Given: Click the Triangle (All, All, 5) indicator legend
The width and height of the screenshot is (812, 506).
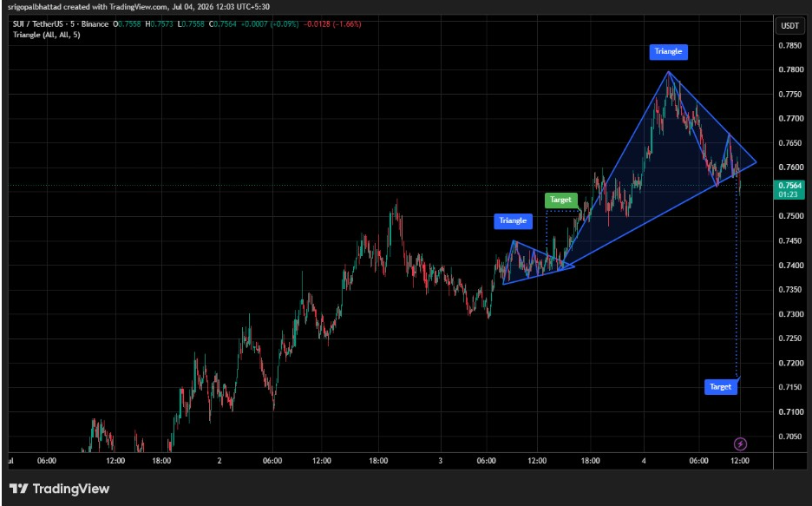Looking at the screenshot, I should coord(47,35).
